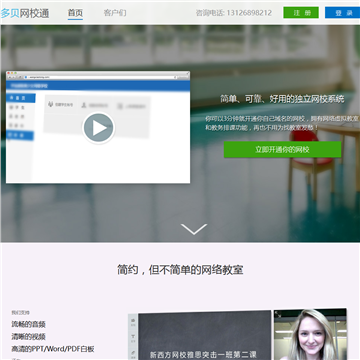Click the T text tool in classroom sidebar
Image resolution: width=360 pixels, height=360 pixels.
pyautogui.click(x=133, y=338)
